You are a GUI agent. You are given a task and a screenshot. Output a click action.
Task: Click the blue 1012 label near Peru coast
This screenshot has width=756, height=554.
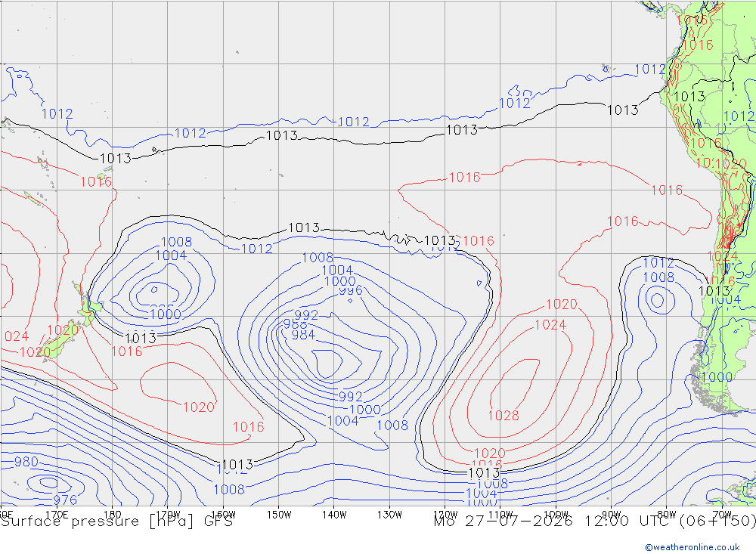[650, 70]
